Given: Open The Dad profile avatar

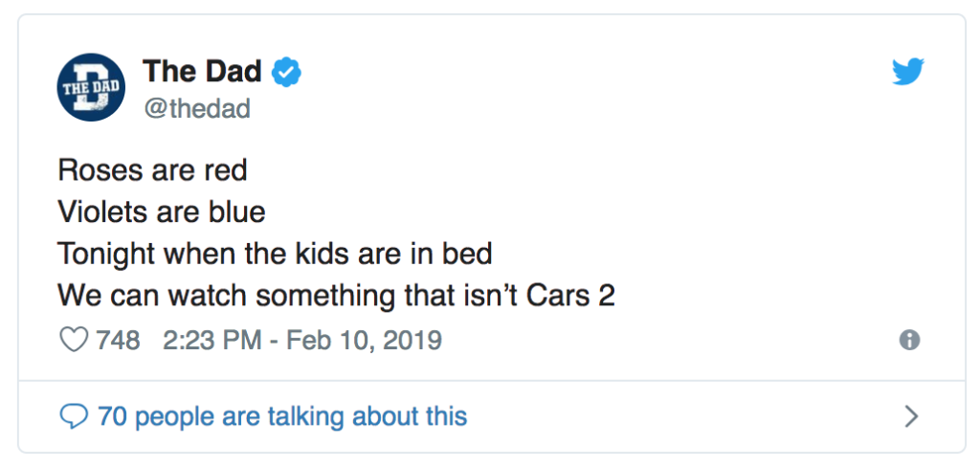Looking at the screenshot, I should [91, 87].
